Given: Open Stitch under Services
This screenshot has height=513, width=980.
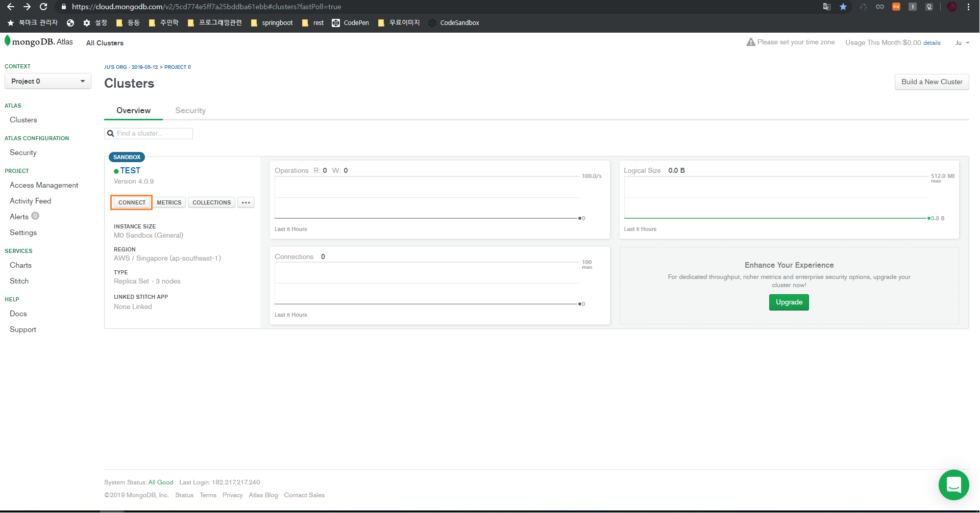Looking at the screenshot, I should pyautogui.click(x=19, y=281).
